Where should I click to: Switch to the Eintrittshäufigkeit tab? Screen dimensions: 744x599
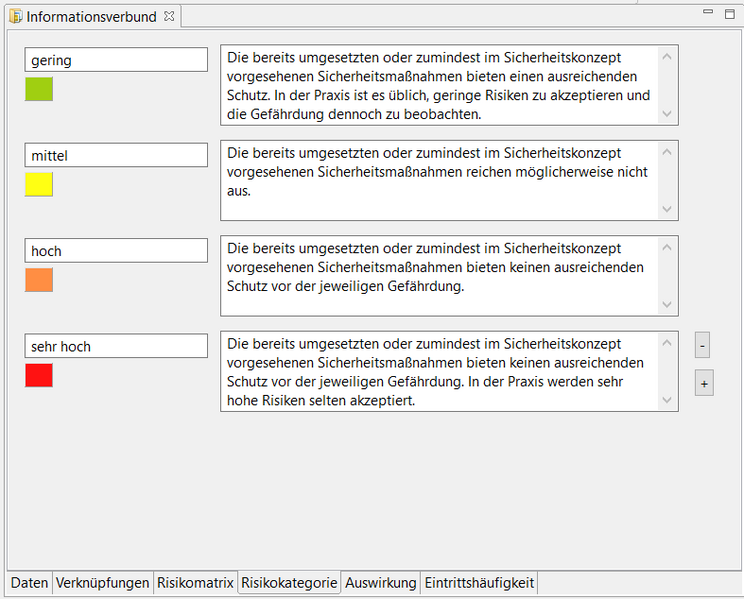pyautogui.click(x=479, y=582)
